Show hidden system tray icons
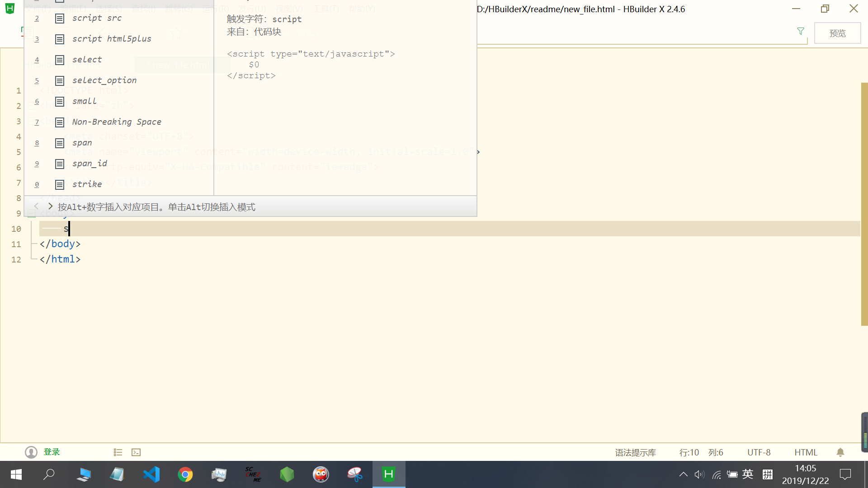868x488 pixels. (x=684, y=474)
